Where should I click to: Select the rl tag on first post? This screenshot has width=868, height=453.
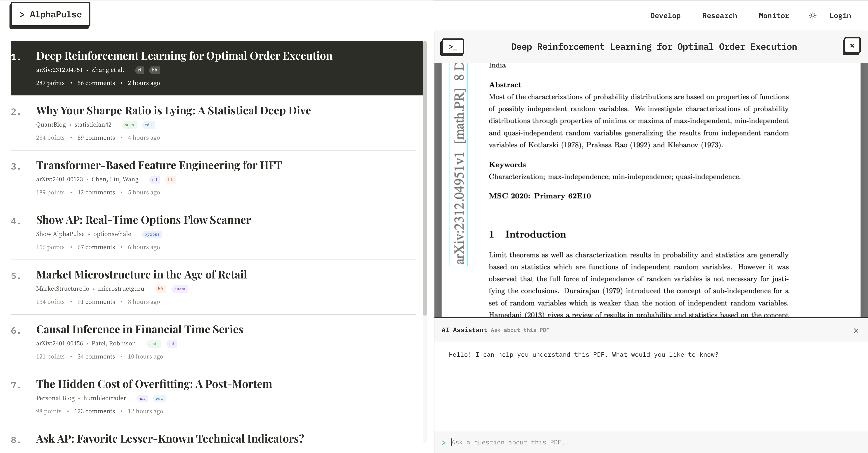click(139, 70)
